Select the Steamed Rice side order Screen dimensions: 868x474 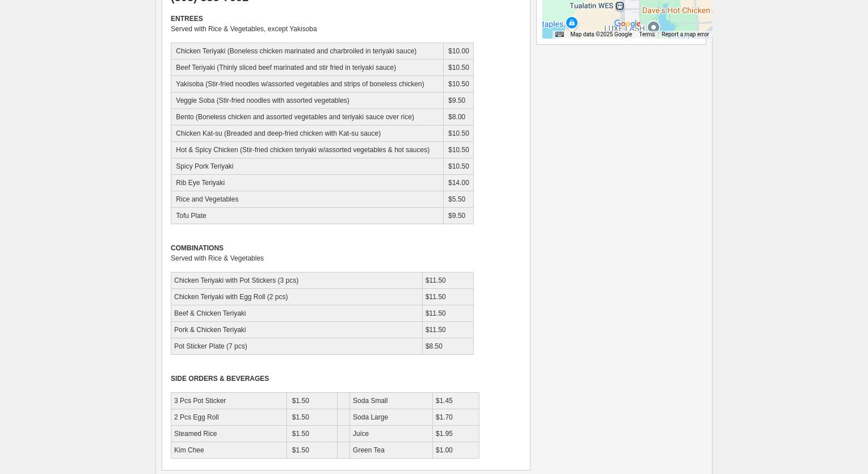[x=195, y=434]
